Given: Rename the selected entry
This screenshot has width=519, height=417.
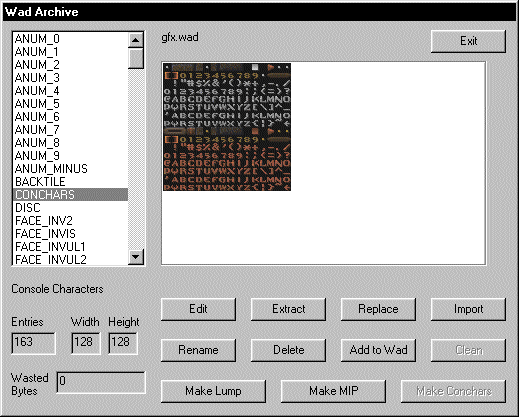Looking at the screenshot, I should pos(198,350).
